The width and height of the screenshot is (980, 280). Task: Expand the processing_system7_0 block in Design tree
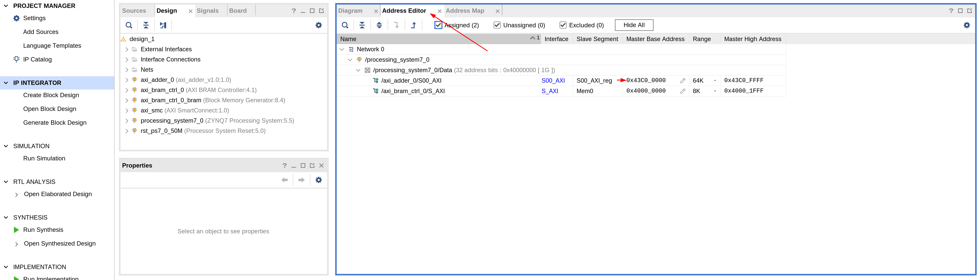(x=127, y=120)
